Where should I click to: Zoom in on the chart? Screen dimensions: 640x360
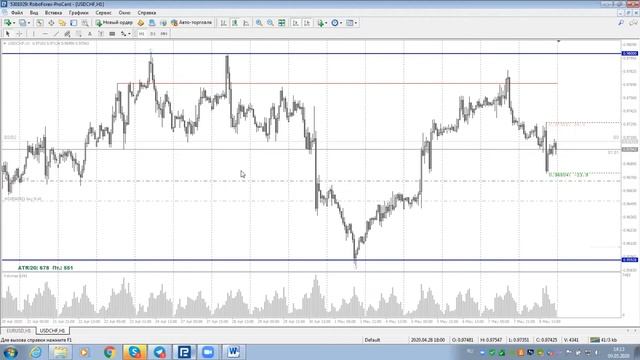click(259, 23)
